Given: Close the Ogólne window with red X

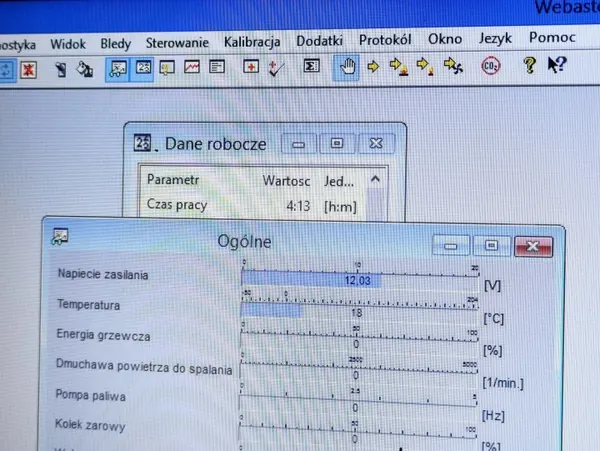Looking at the screenshot, I should (533, 247).
